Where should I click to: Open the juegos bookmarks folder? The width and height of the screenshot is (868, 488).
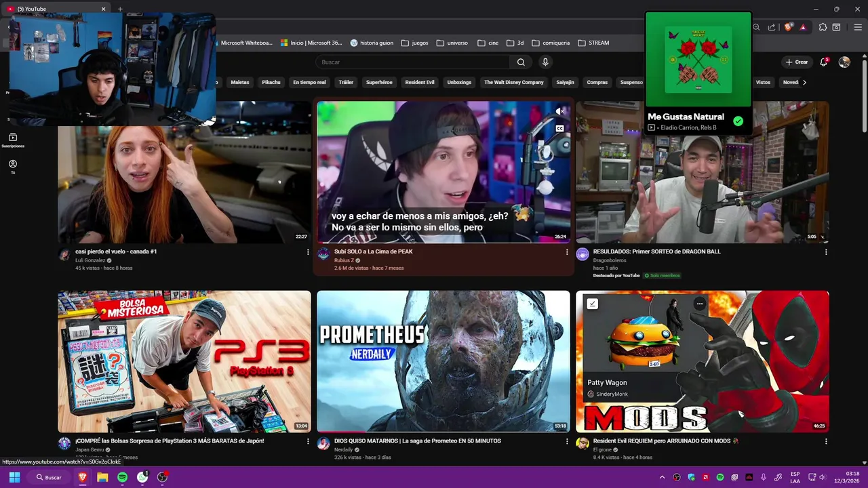point(414,43)
